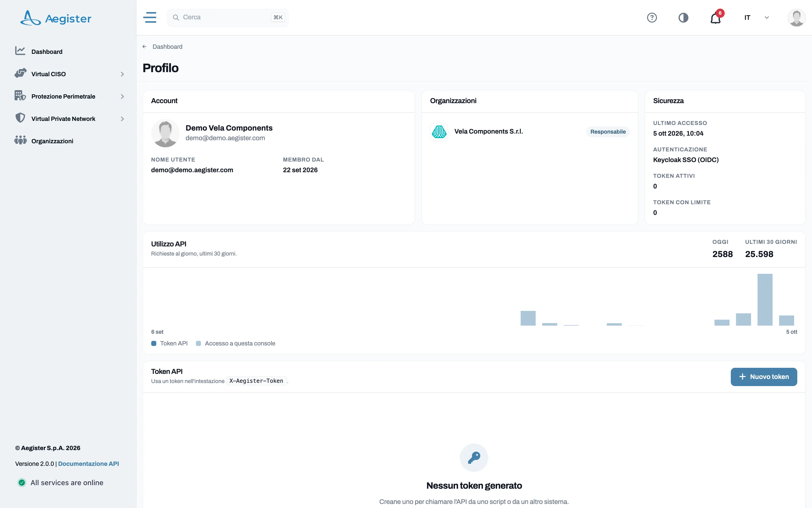Click the 25.598 last 30 days value
Viewport: 812px width, 508px height.
pos(759,254)
